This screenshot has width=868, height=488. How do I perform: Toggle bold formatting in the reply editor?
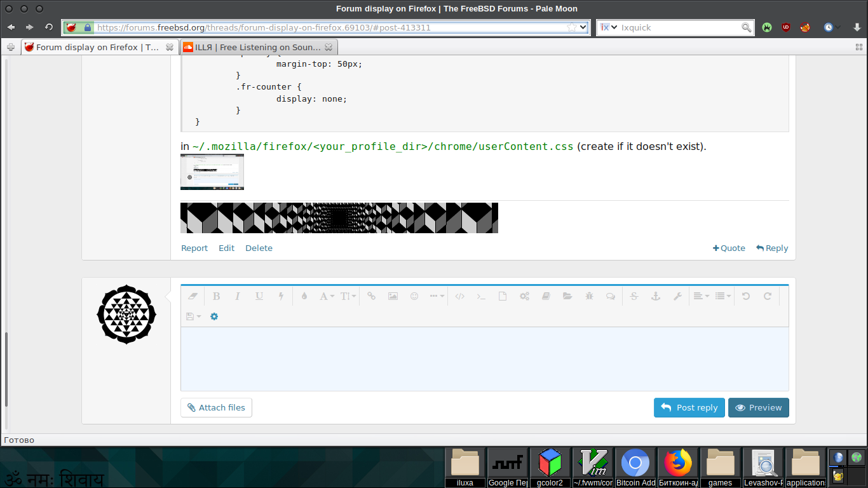pyautogui.click(x=216, y=296)
